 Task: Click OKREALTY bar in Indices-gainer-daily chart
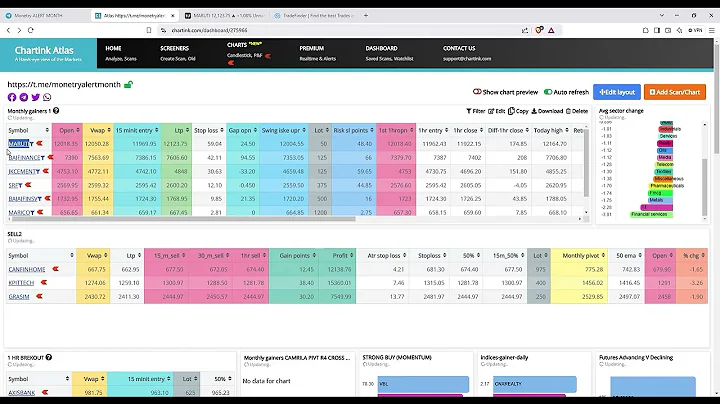tap(534, 384)
